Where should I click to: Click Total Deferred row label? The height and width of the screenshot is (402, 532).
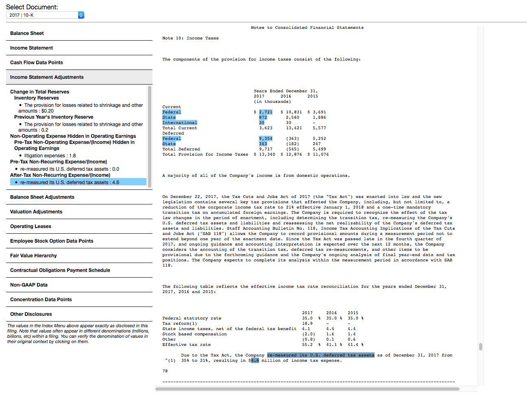pos(181,149)
